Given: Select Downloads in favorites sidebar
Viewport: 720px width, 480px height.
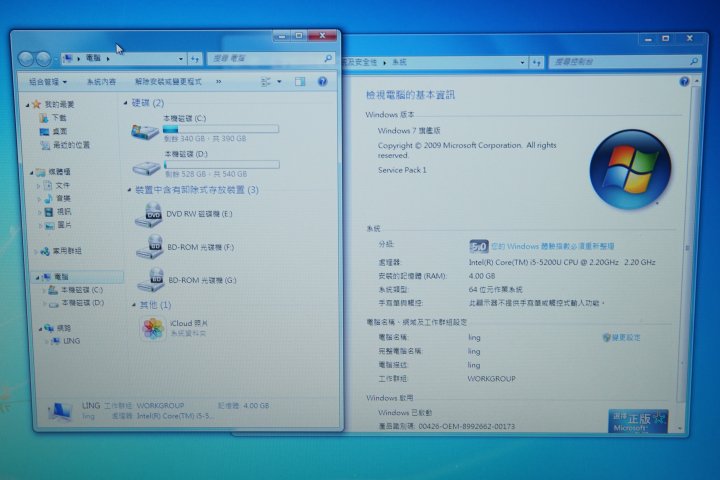Looking at the screenshot, I should pyautogui.click(x=53, y=118).
